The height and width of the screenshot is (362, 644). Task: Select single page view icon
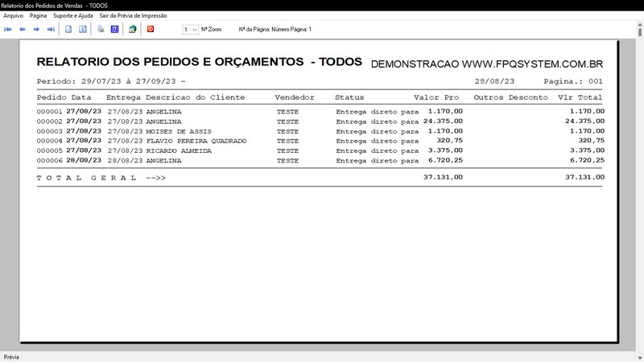click(69, 29)
